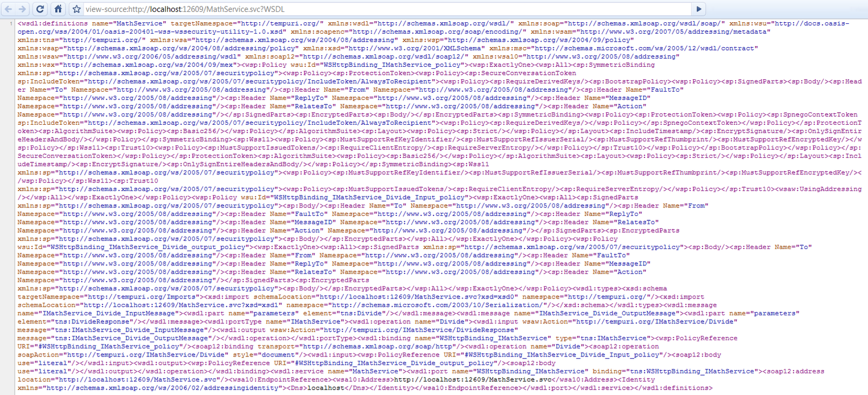Click the go arrow beside the address bar
This screenshot has height=395, width=868.
click(699, 9)
